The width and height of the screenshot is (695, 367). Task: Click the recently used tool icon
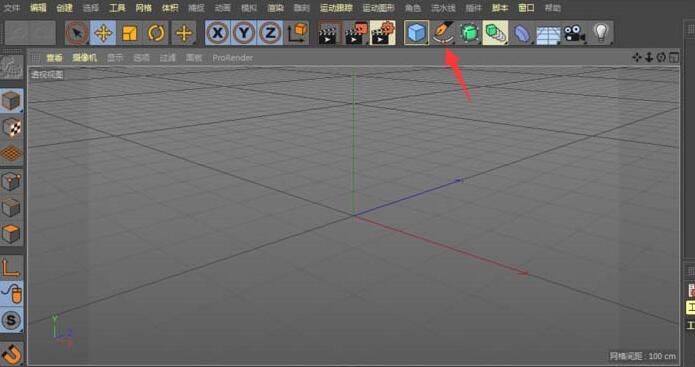[x=184, y=33]
